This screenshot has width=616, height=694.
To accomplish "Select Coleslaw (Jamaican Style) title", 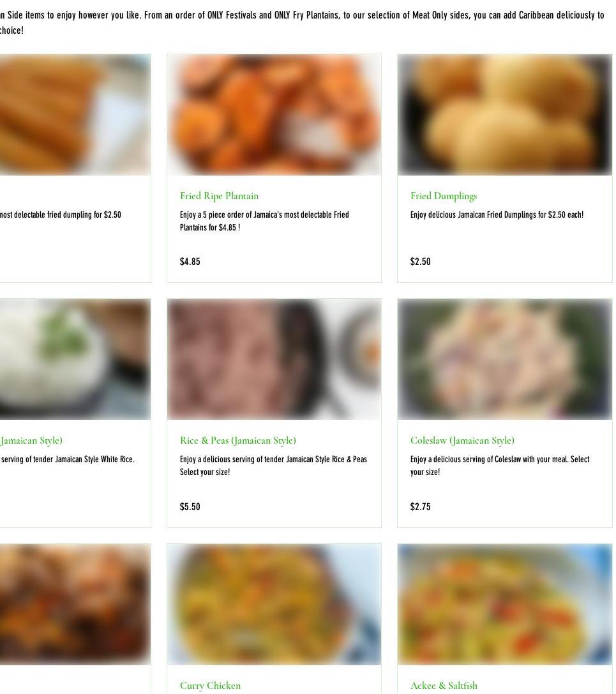I will tap(462, 441).
